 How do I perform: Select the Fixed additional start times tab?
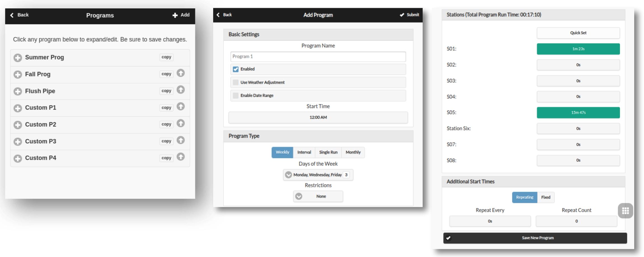[x=546, y=197]
